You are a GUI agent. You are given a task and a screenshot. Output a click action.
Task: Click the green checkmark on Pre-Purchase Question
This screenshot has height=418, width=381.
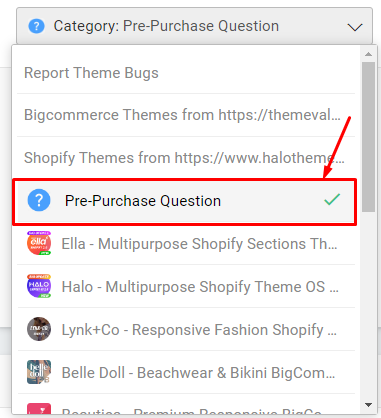click(x=332, y=199)
